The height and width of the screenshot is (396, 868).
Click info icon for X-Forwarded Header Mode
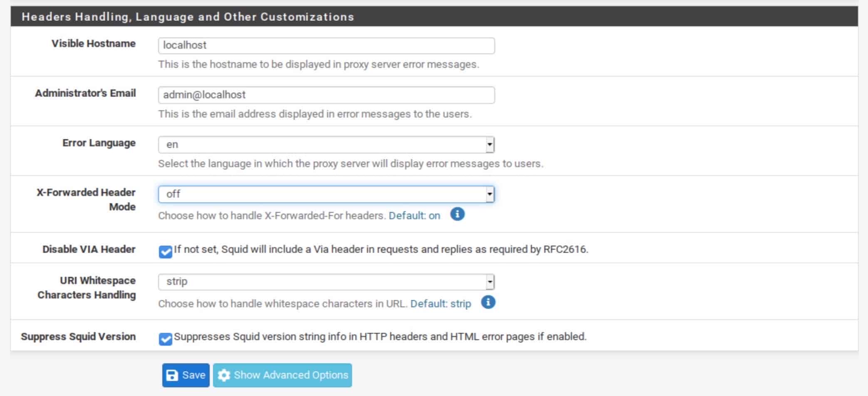point(457,214)
